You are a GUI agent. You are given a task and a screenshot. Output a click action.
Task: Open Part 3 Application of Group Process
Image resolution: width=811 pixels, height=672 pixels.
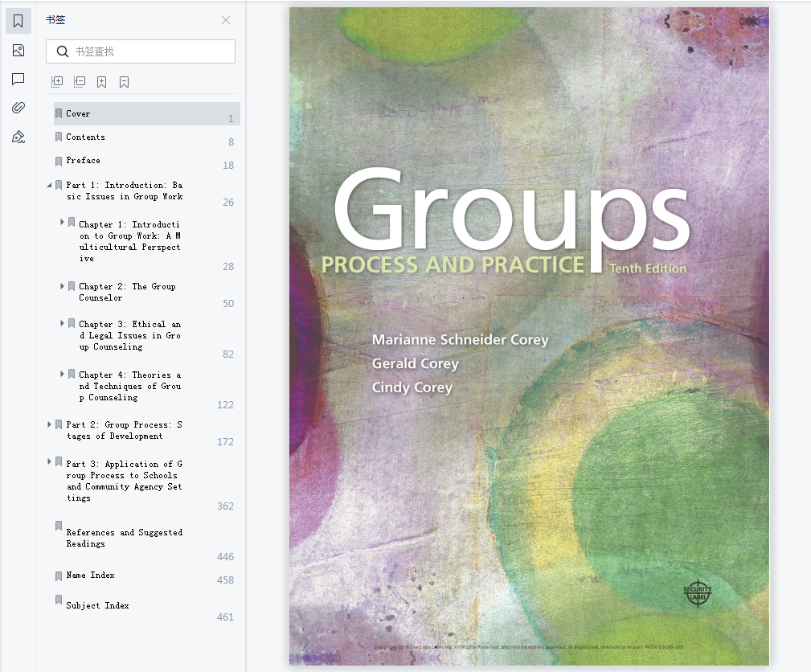[x=124, y=481]
